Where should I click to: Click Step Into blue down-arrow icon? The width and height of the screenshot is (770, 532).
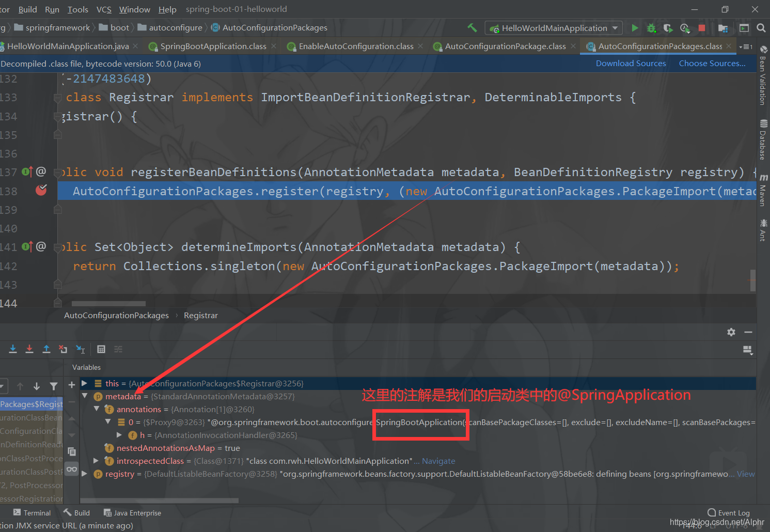13,349
